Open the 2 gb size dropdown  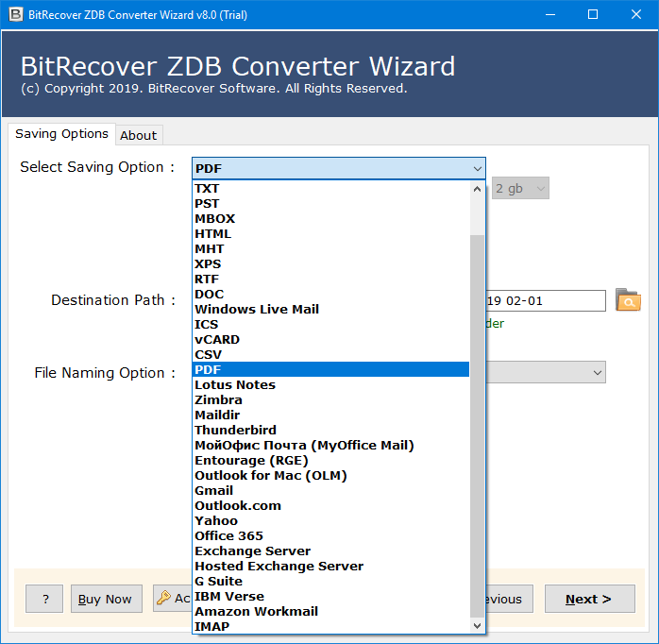point(520,188)
